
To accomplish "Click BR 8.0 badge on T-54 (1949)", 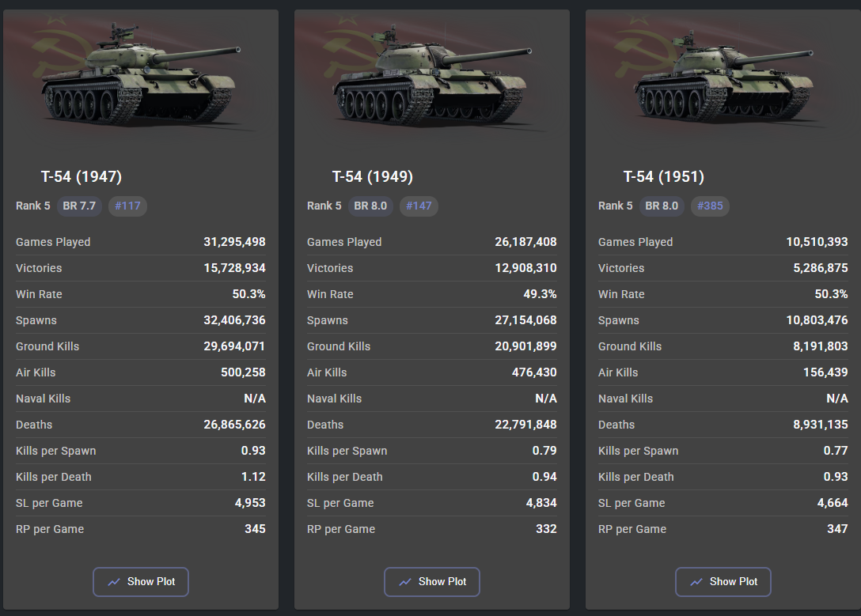I will (370, 206).
